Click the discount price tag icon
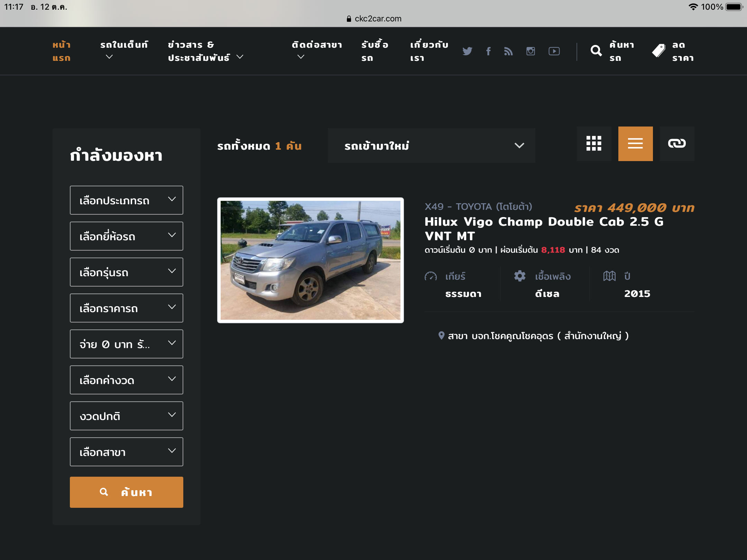This screenshot has width=747, height=560. [x=658, y=51]
